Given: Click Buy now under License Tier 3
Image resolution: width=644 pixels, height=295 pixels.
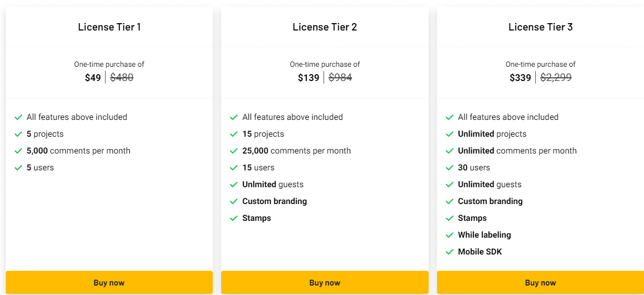Looking at the screenshot, I should [541, 282].
